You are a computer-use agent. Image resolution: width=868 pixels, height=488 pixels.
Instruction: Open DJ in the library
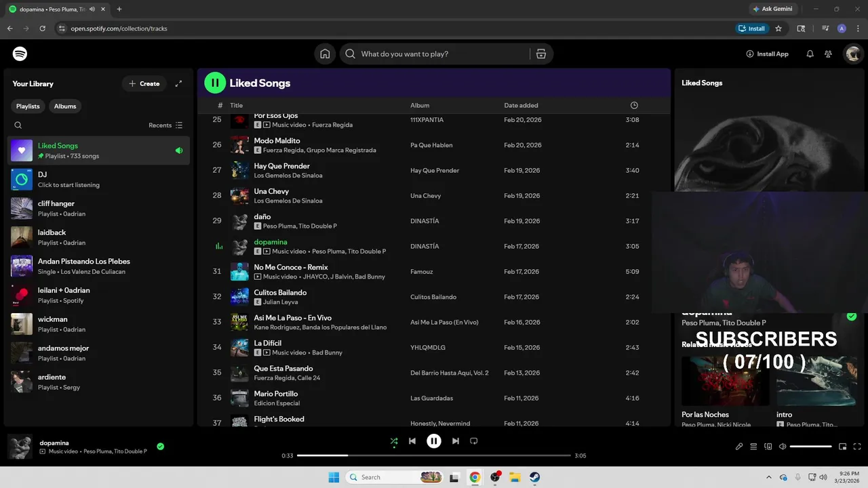[x=99, y=180]
